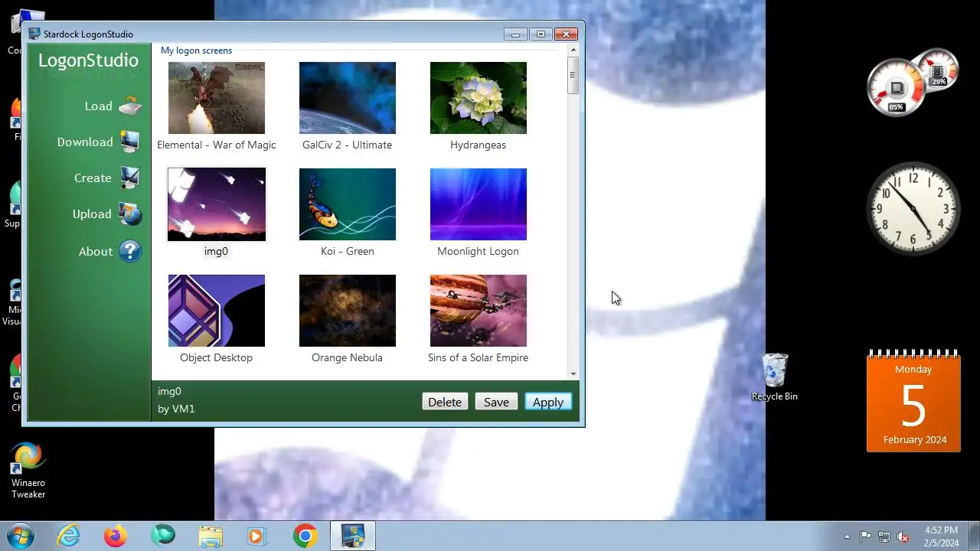The image size is (980, 551).
Task: Select the Create menu label
Action: click(x=93, y=178)
